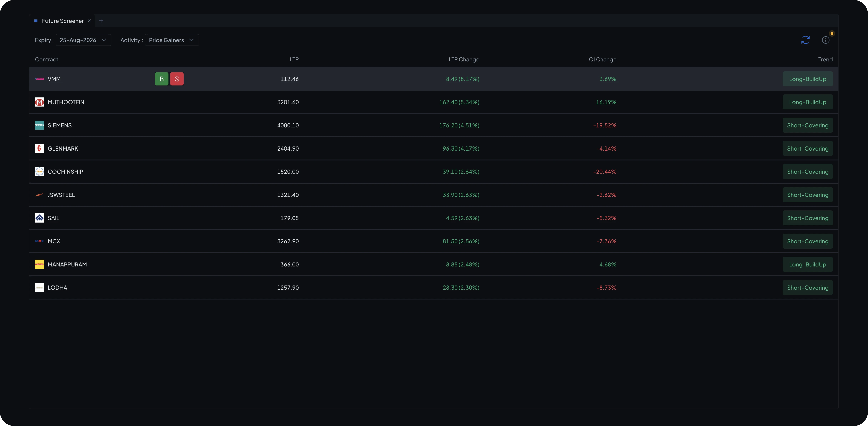Sort by the Trend column header

click(x=826, y=59)
